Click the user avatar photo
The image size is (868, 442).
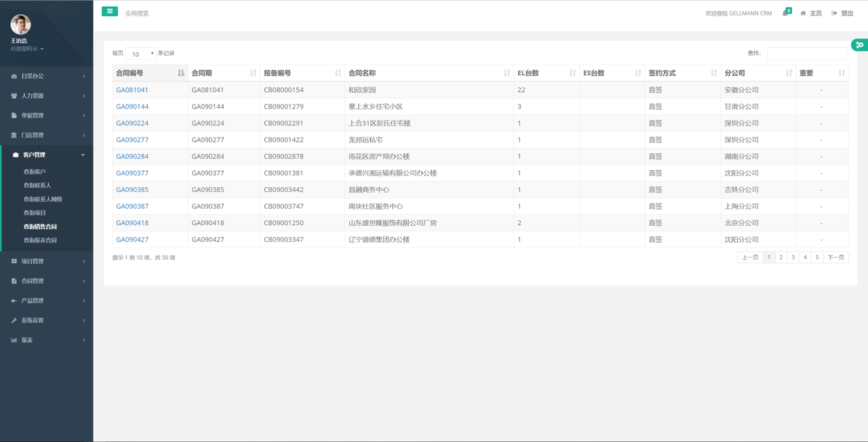coord(20,24)
